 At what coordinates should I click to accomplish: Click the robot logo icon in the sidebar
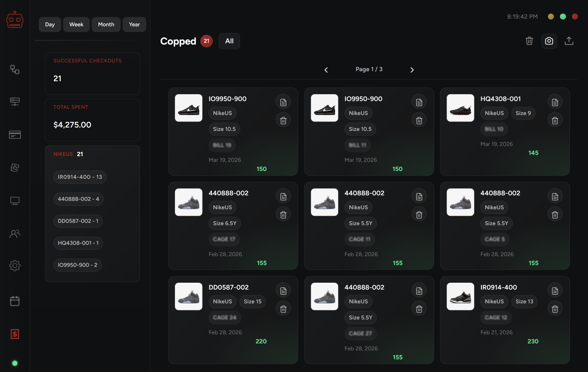pyautogui.click(x=15, y=20)
